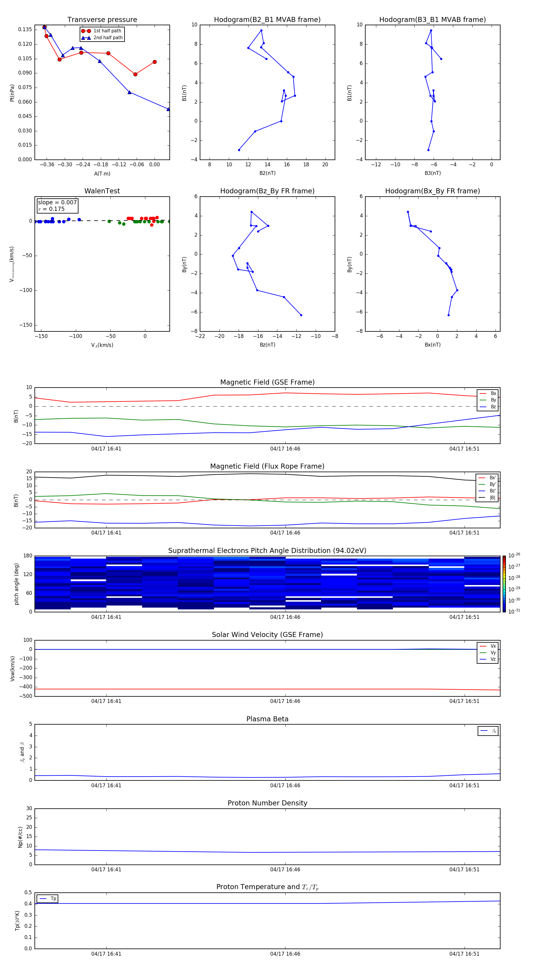Screen dimensions: 535x980
Task: Click Vz entry in solar wind legend
Action: (488, 659)
